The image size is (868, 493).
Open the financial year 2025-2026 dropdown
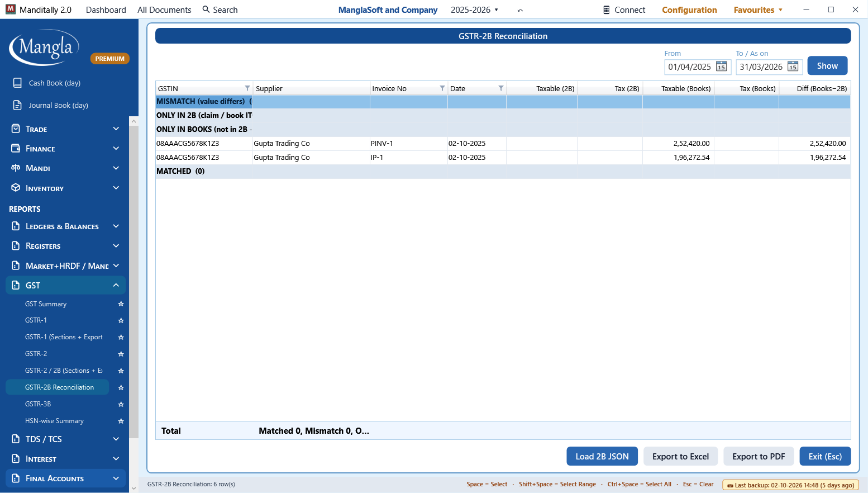[x=475, y=10]
